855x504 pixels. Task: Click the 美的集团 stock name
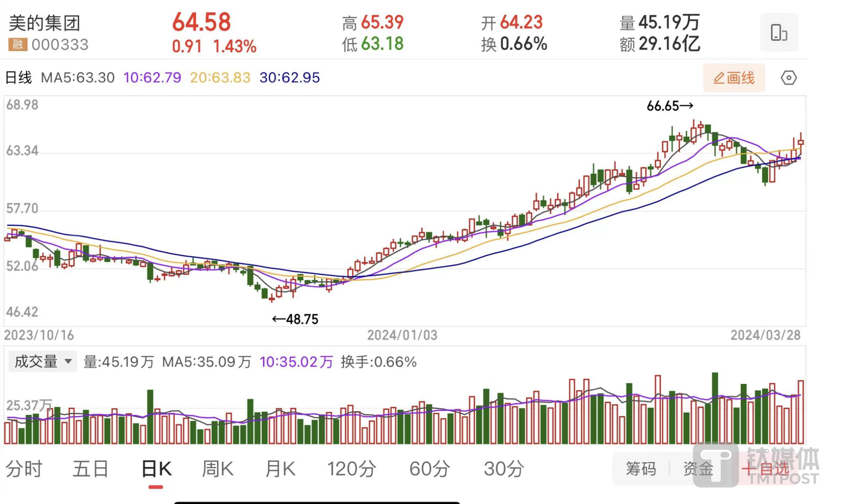click(x=45, y=23)
